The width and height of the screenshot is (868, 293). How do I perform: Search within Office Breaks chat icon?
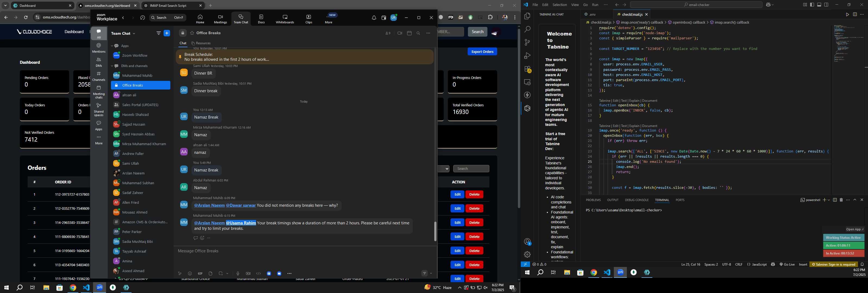point(418,33)
